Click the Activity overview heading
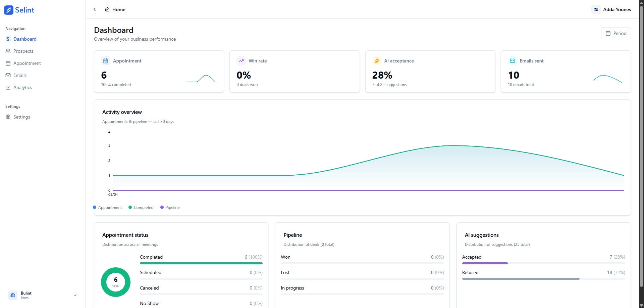 122,112
